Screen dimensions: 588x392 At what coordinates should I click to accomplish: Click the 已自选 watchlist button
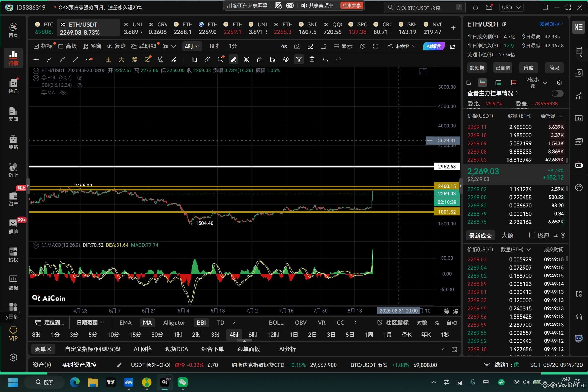coord(503,68)
